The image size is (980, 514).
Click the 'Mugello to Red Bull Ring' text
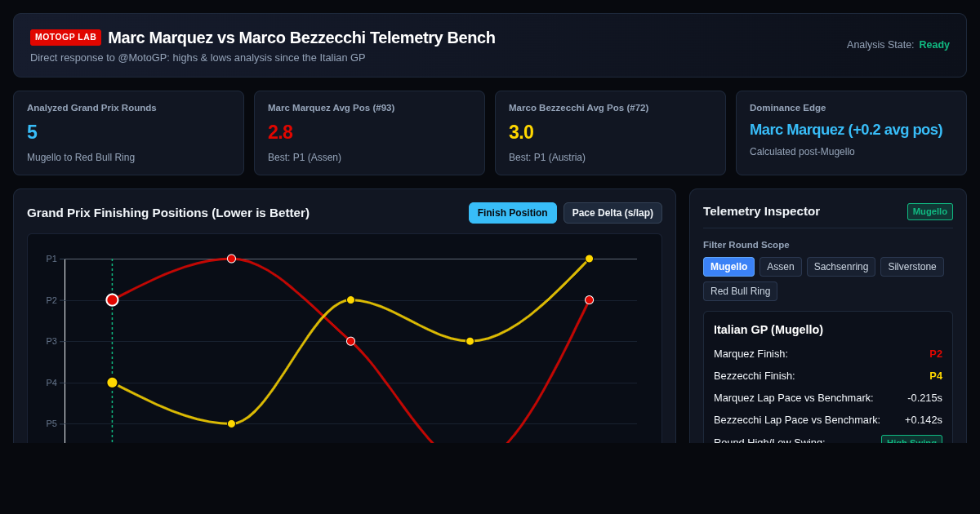click(81, 157)
